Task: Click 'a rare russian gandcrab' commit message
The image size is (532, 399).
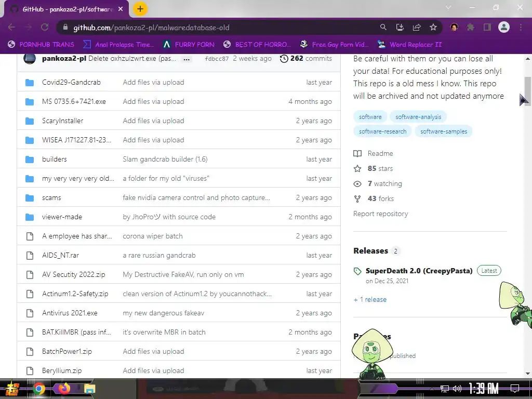Action: (159, 255)
